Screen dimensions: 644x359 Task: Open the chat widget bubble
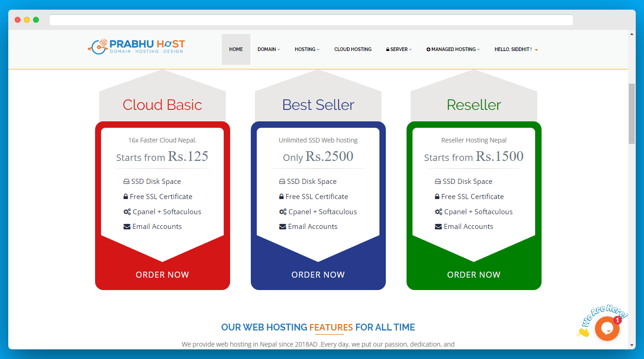click(607, 329)
